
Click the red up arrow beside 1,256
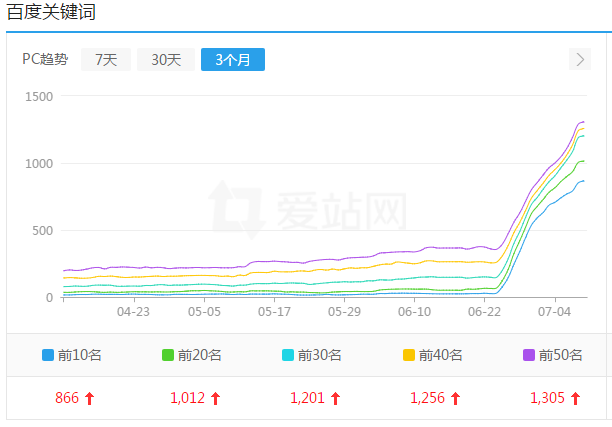[x=455, y=399]
